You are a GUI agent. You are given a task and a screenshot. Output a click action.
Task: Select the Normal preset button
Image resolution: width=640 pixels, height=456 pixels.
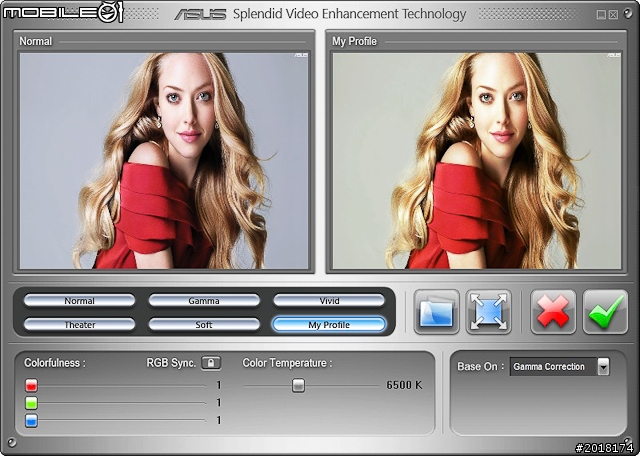coord(79,301)
